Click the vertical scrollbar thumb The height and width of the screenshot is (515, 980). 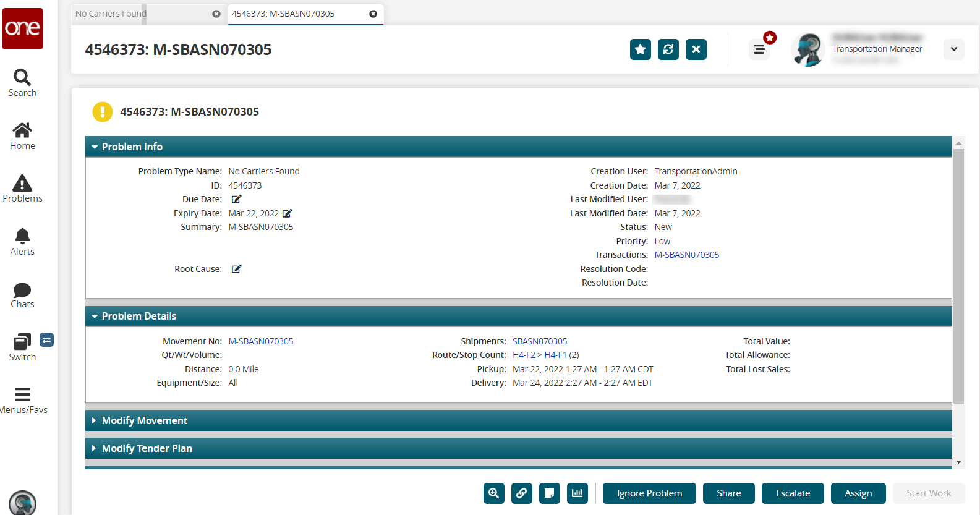[959, 276]
